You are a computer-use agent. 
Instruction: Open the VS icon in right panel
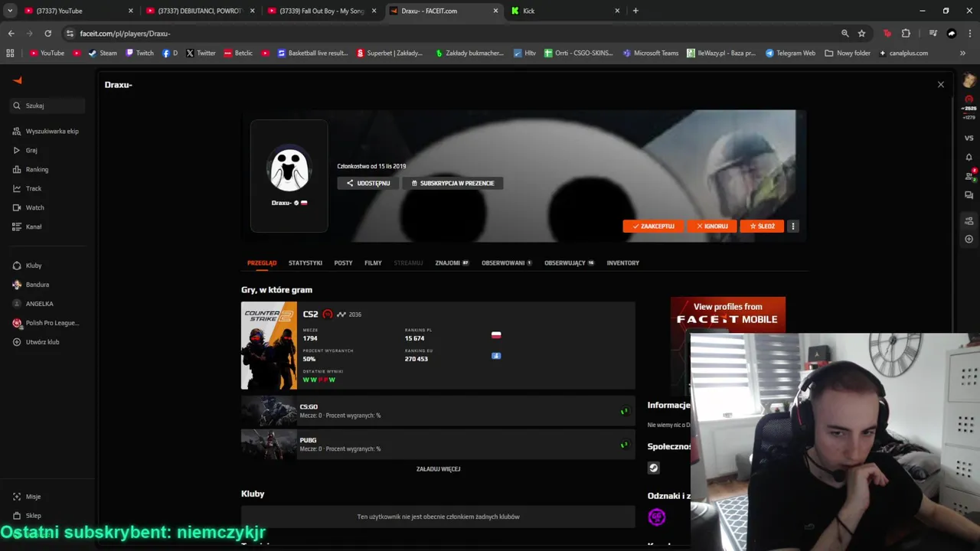coord(969,138)
